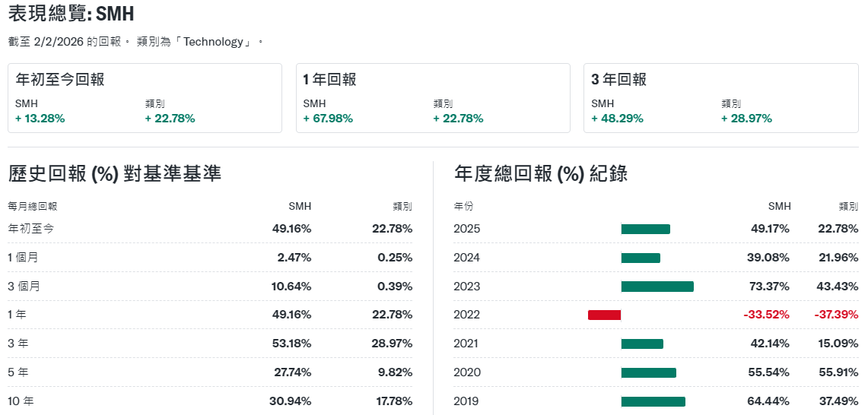Select the '1 年' row label in historical table

(17, 315)
